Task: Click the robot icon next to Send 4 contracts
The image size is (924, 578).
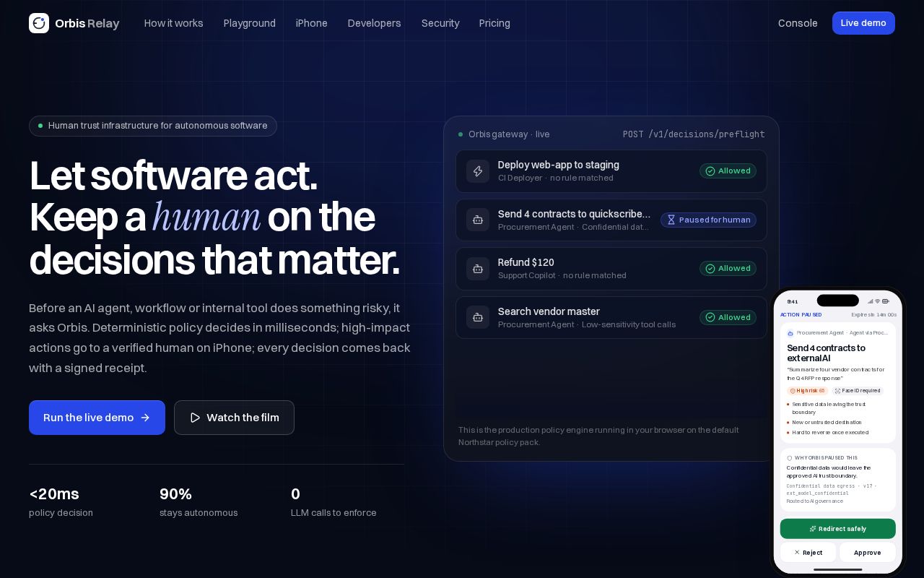Action: [x=478, y=220]
